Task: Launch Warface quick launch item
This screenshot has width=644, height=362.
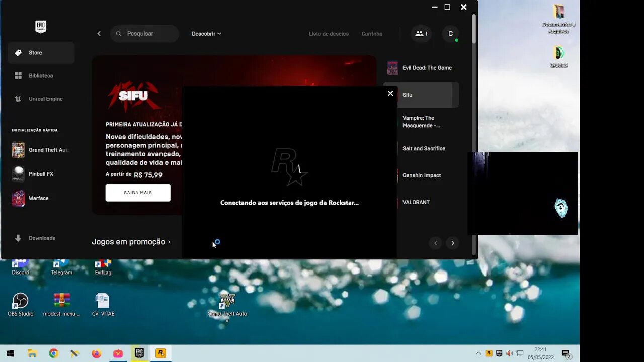Action: (41, 198)
